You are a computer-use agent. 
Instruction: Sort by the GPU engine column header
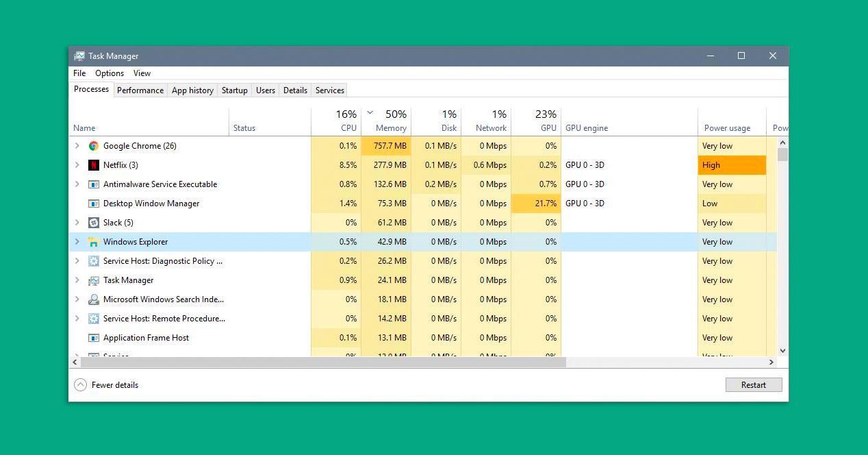click(x=629, y=121)
